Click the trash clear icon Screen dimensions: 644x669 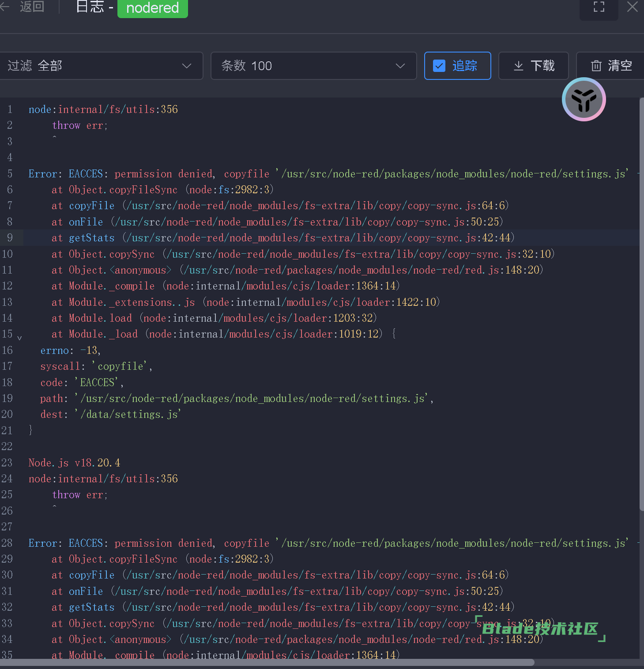596,66
